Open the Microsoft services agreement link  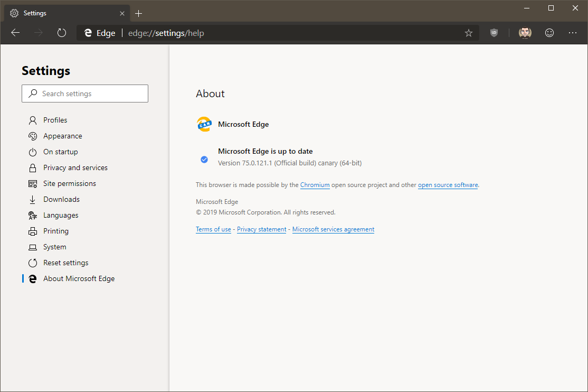tap(333, 229)
